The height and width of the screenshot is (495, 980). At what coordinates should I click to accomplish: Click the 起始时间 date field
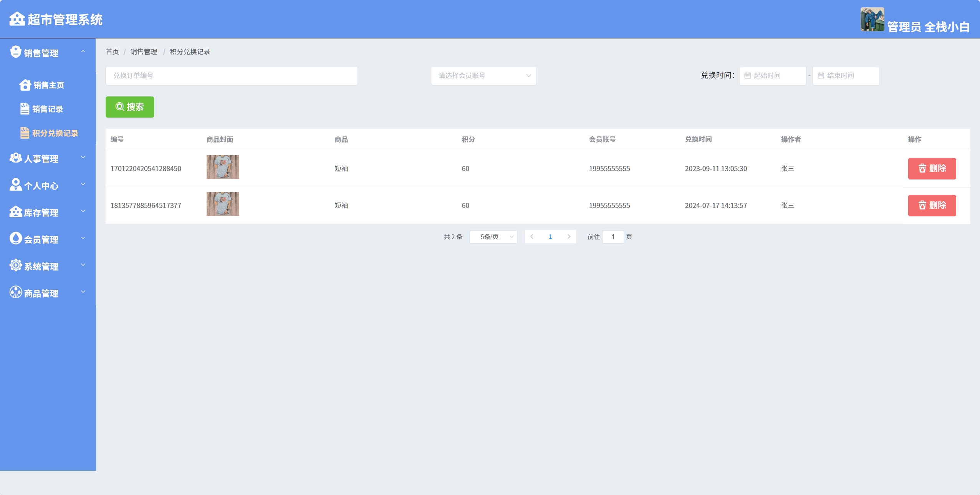click(x=772, y=76)
